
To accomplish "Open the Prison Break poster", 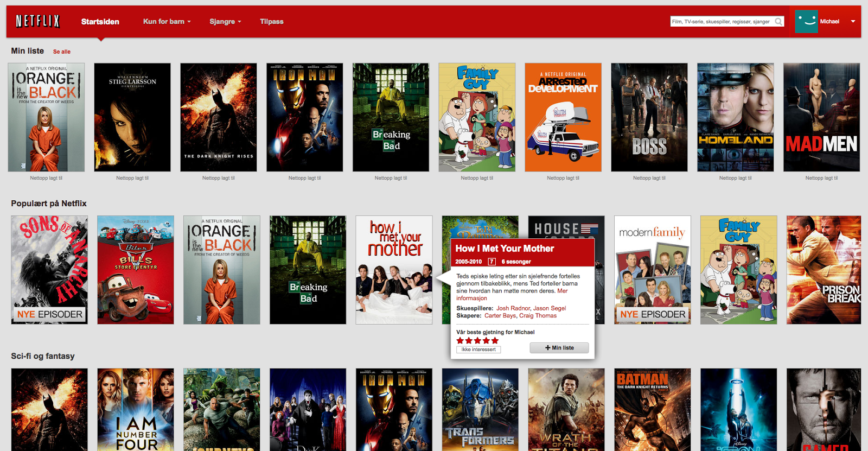I will tap(824, 270).
